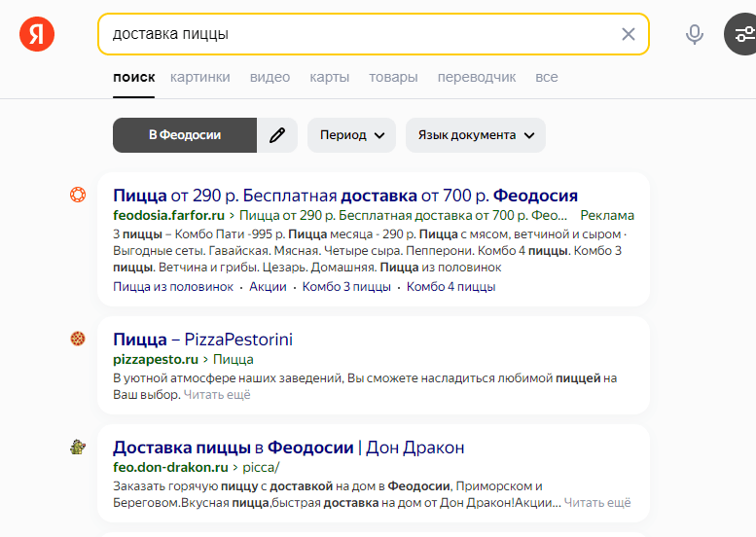Clear the search field with X icon

tap(628, 34)
